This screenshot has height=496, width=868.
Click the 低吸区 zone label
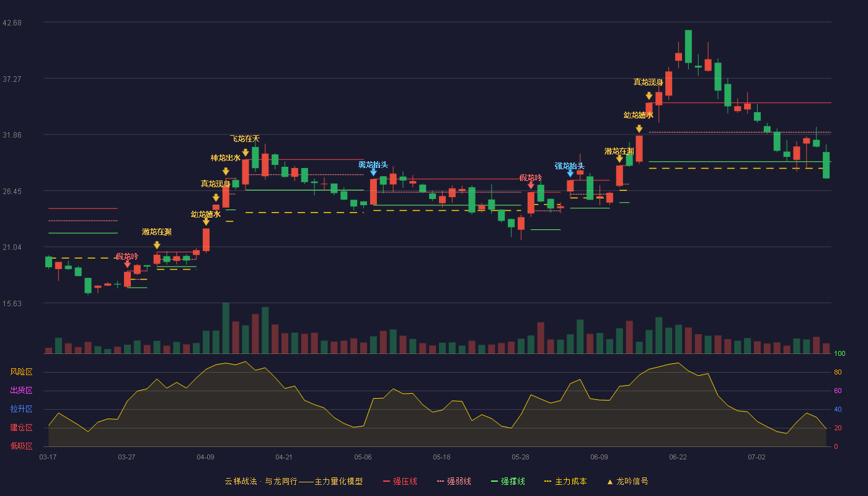pos(21,446)
